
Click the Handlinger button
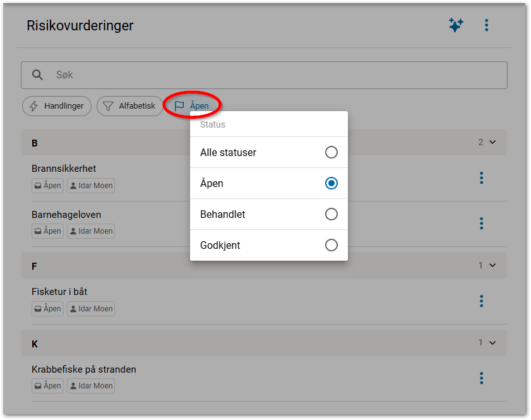(x=57, y=106)
